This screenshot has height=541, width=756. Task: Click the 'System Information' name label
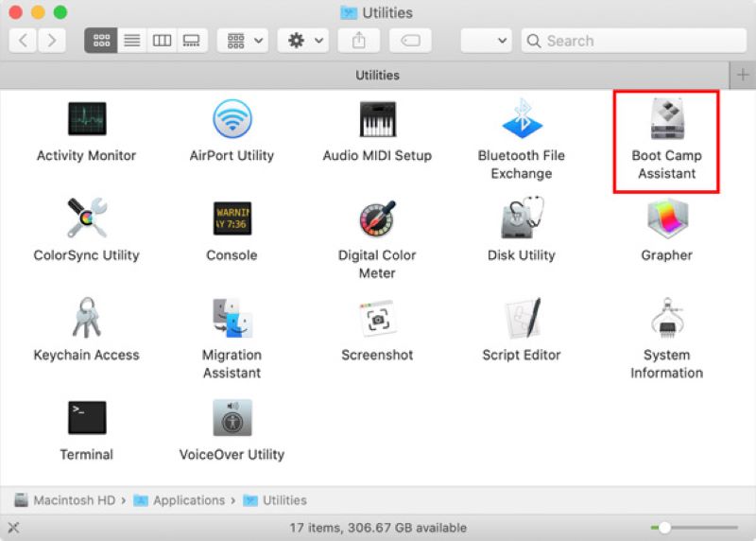[667, 364]
